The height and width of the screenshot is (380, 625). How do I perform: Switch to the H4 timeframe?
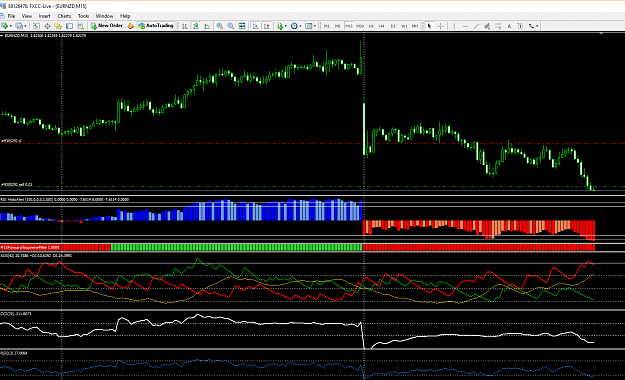tap(382, 26)
